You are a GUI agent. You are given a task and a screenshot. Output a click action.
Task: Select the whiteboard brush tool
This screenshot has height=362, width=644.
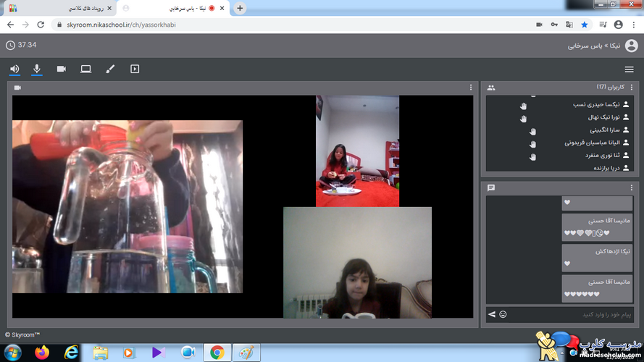(110, 69)
